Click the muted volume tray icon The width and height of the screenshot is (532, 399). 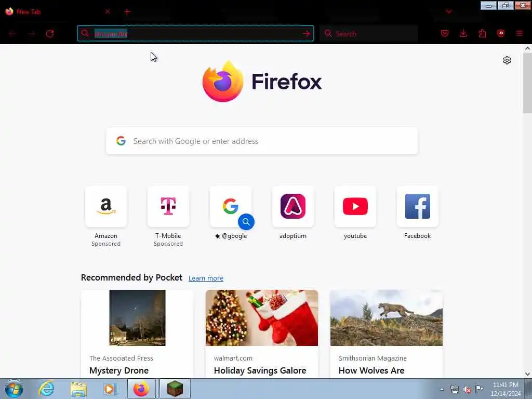pos(467,390)
